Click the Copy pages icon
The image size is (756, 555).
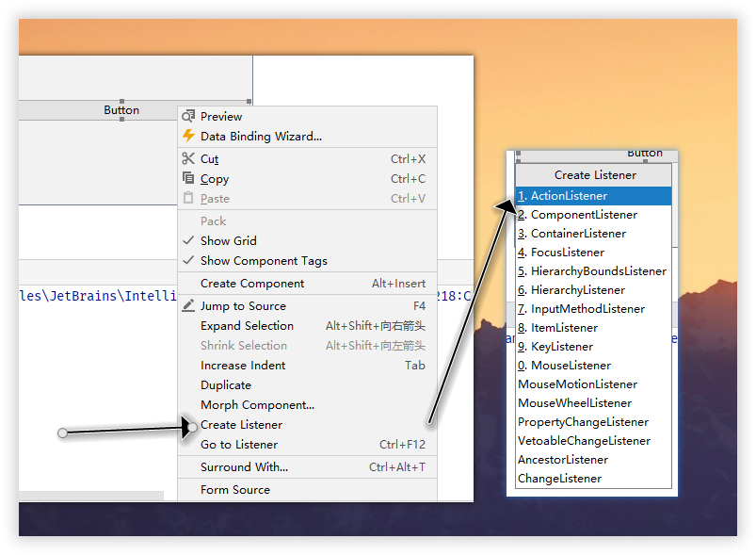[189, 178]
